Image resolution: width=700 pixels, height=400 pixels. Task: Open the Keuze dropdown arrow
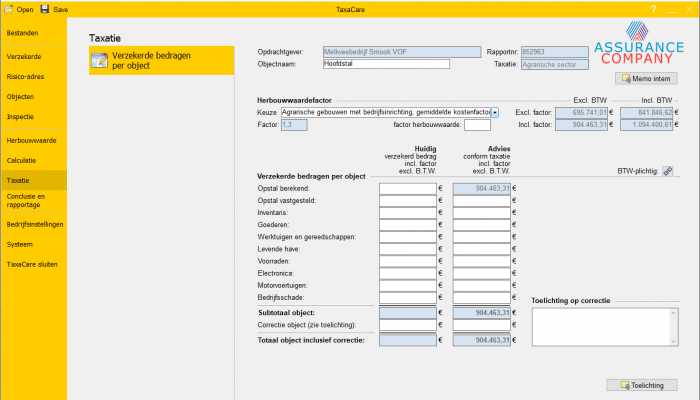(495, 112)
